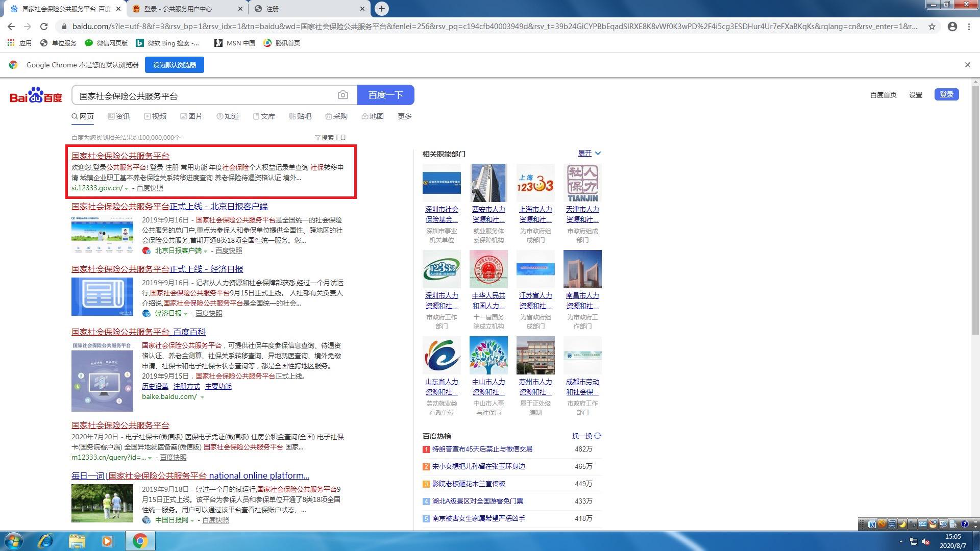Screen dimensions: 980x551
Task: Expand dropdown beside m12333.cn result URL
Action: [150, 458]
